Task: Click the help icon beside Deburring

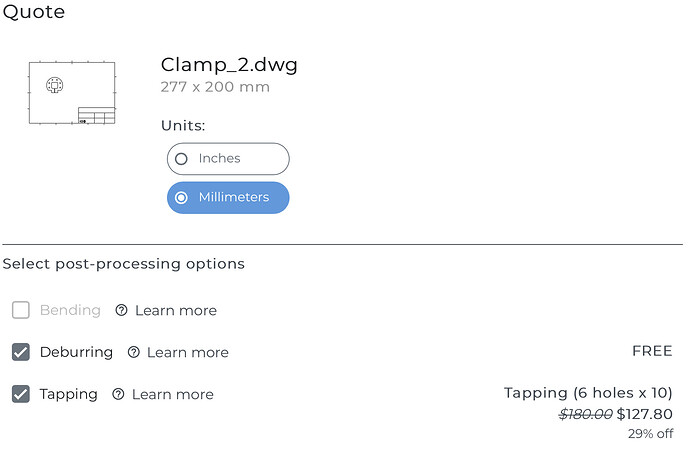Action: (x=133, y=352)
